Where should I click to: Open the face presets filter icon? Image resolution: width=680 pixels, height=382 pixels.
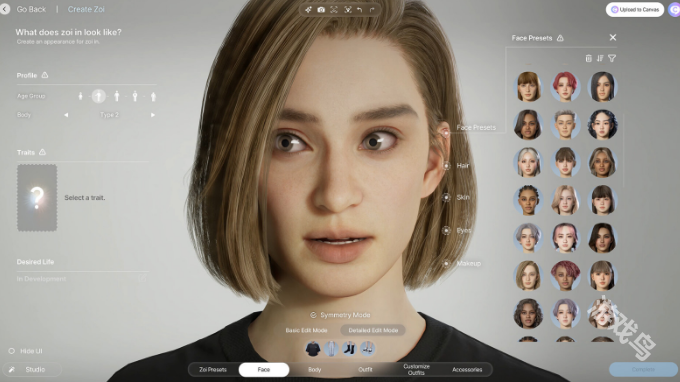click(x=612, y=58)
